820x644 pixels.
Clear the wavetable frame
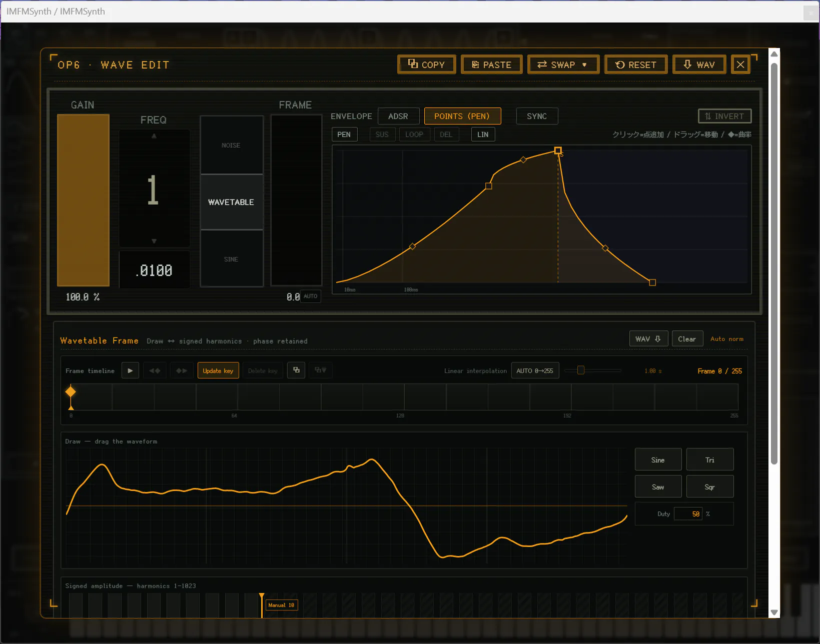point(687,338)
